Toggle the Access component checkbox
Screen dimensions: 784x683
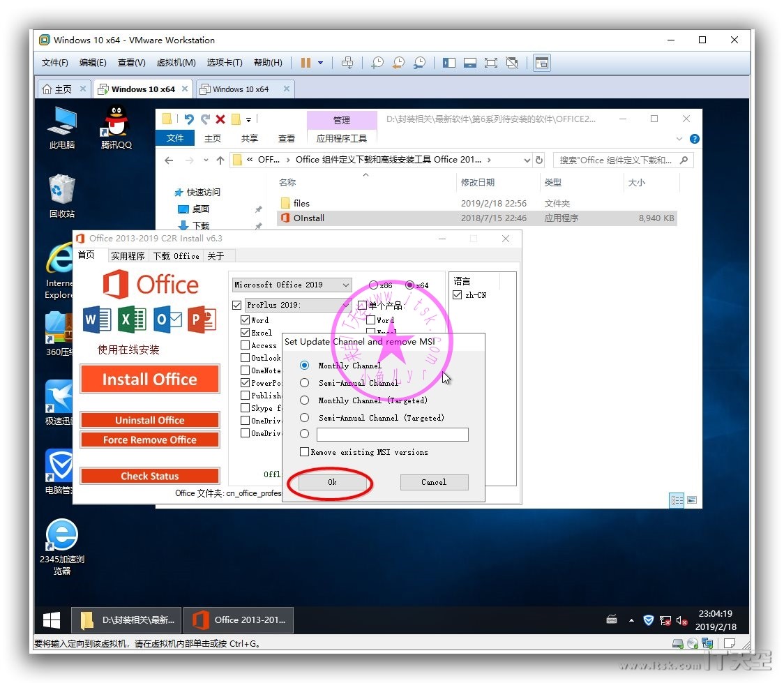pos(245,345)
